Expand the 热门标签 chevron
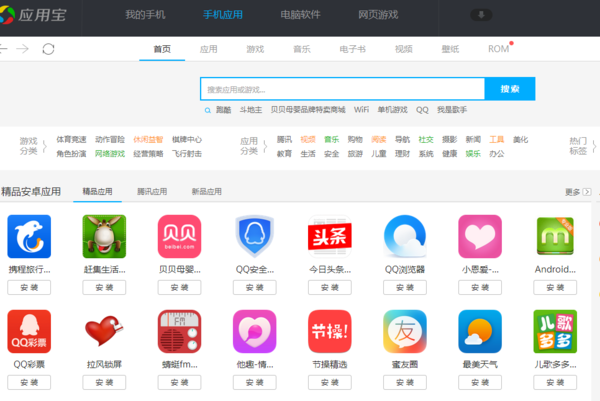 (x=594, y=147)
